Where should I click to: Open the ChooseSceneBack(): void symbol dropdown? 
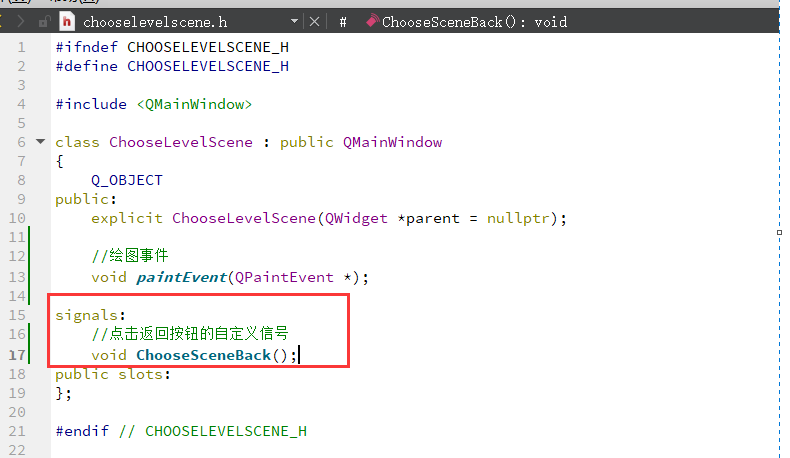pyautogui.click(x=475, y=22)
